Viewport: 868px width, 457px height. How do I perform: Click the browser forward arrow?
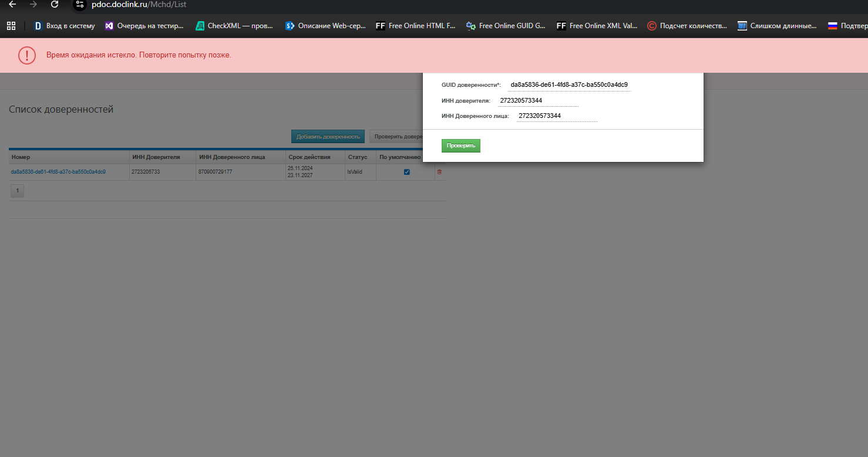[33, 4]
